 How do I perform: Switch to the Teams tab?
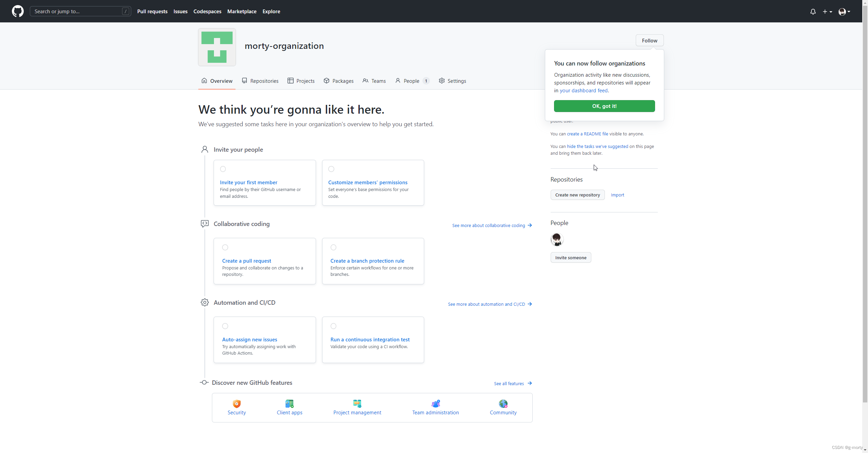(374, 81)
